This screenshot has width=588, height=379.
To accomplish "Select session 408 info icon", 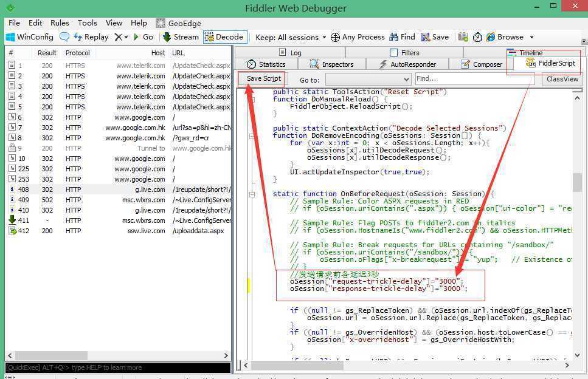I will (12, 189).
